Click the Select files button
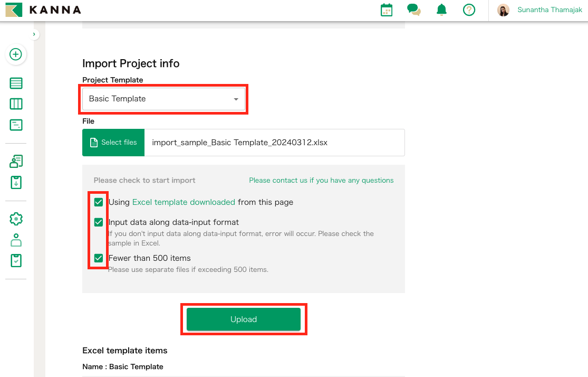 tap(113, 143)
